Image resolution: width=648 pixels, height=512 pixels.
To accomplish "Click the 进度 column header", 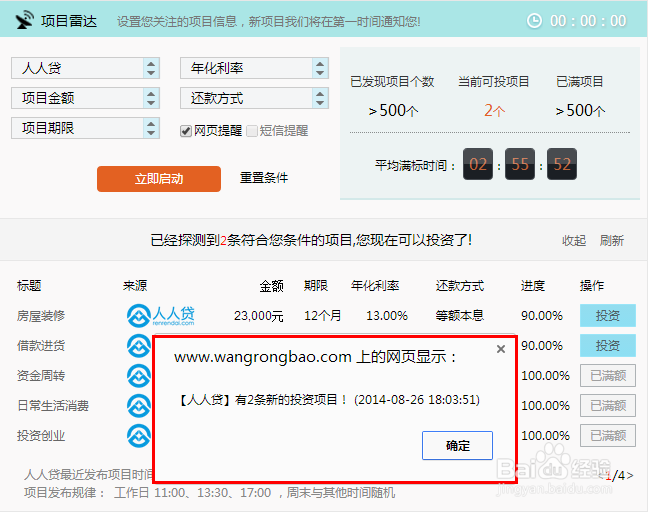I will coord(533,286).
